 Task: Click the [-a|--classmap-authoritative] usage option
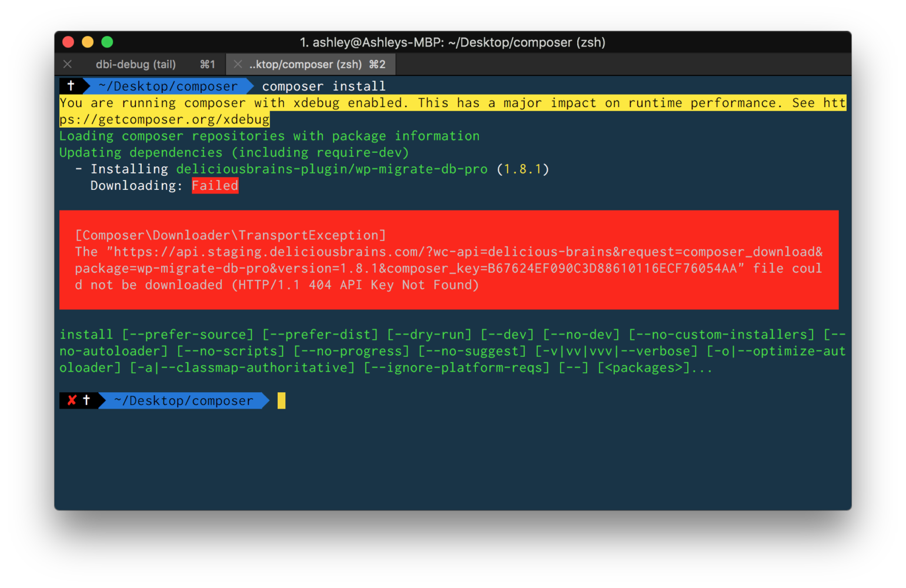pyautogui.click(x=242, y=367)
